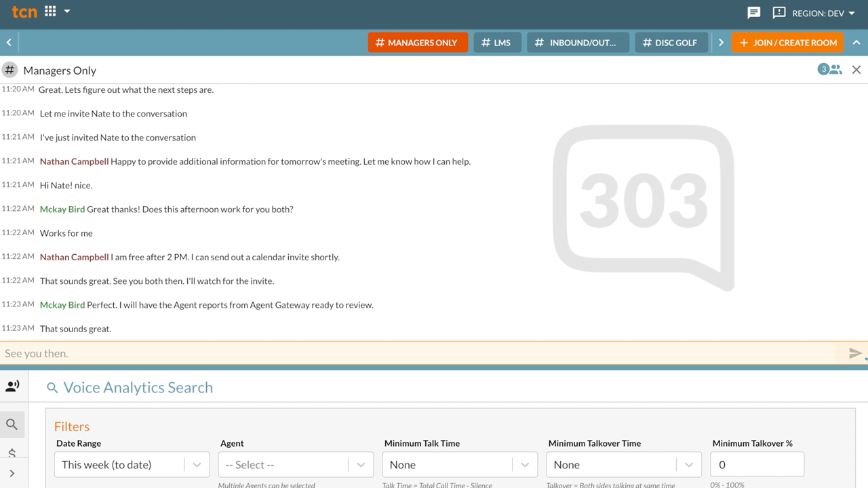The height and width of the screenshot is (488, 868).
Task: Click the Managers Only hash icon
Action: pos(9,70)
